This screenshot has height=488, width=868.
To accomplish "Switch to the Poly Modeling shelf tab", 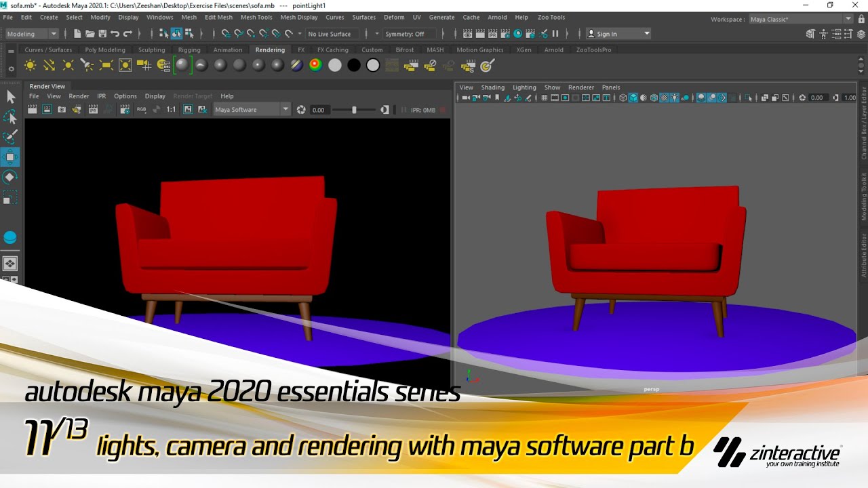I will pyautogui.click(x=105, y=49).
